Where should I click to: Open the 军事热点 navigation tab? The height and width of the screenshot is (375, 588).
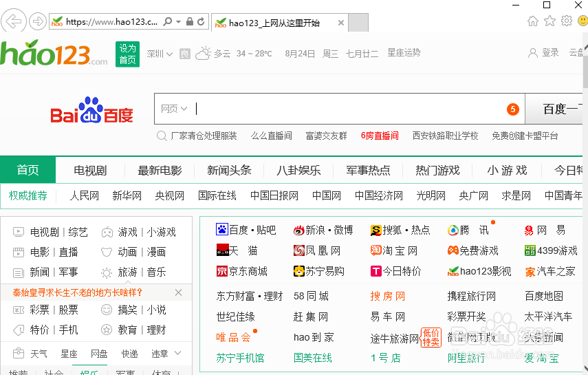pyautogui.click(x=368, y=171)
